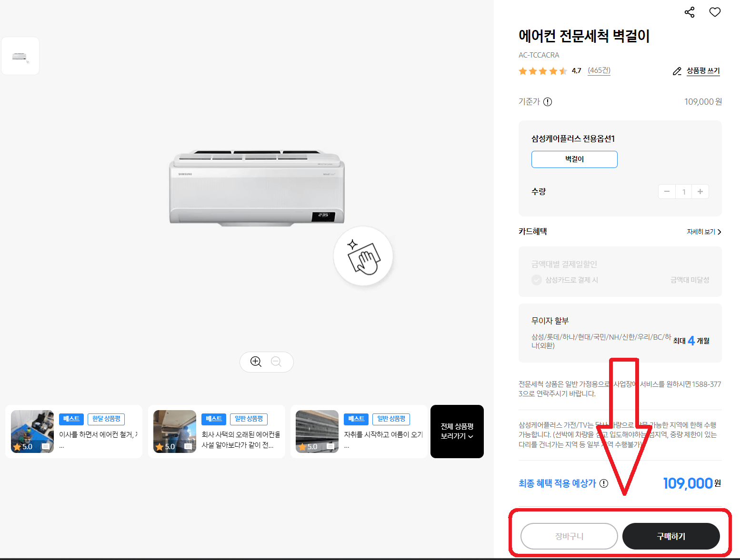Click the speech bubble icon on first review thumbnail
Screen dimensions: 740x560
tap(46, 446)
